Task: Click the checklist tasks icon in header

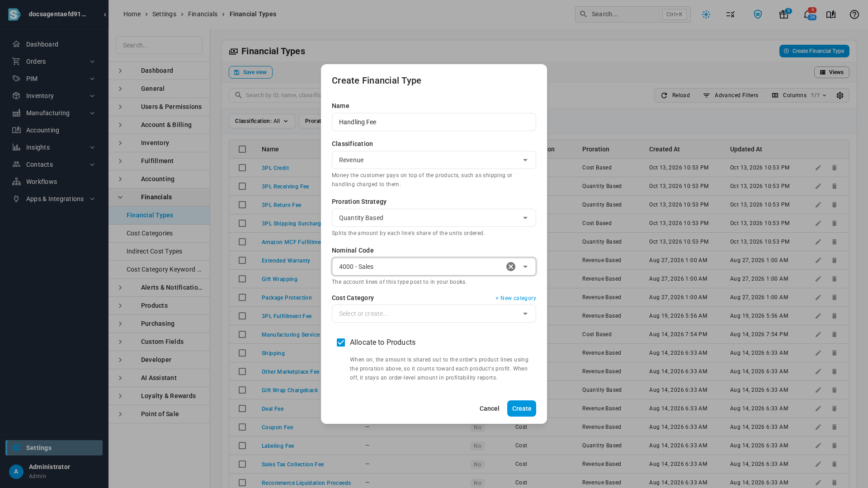Action: 731,14
